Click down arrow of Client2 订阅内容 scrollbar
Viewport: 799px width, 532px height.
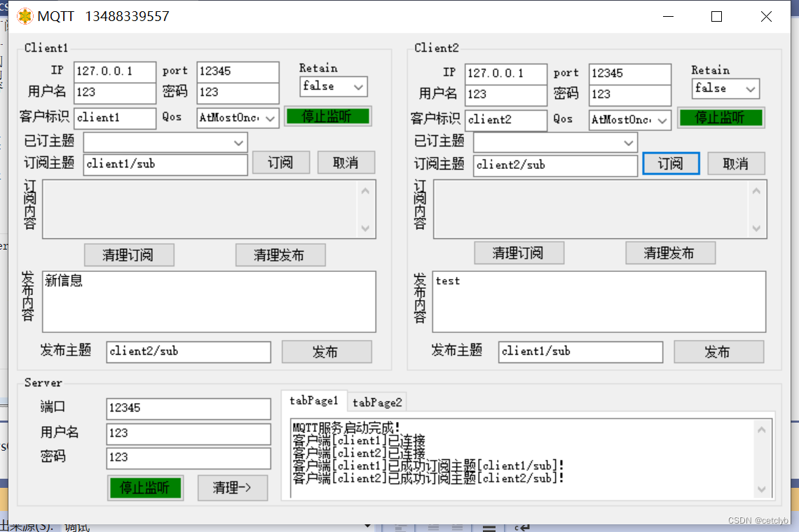click(756, 228)
